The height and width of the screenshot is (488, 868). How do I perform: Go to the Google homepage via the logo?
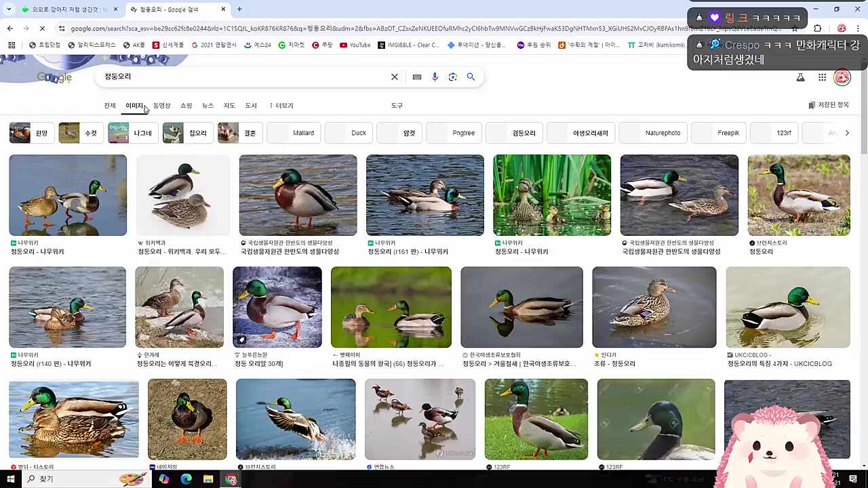54,77
